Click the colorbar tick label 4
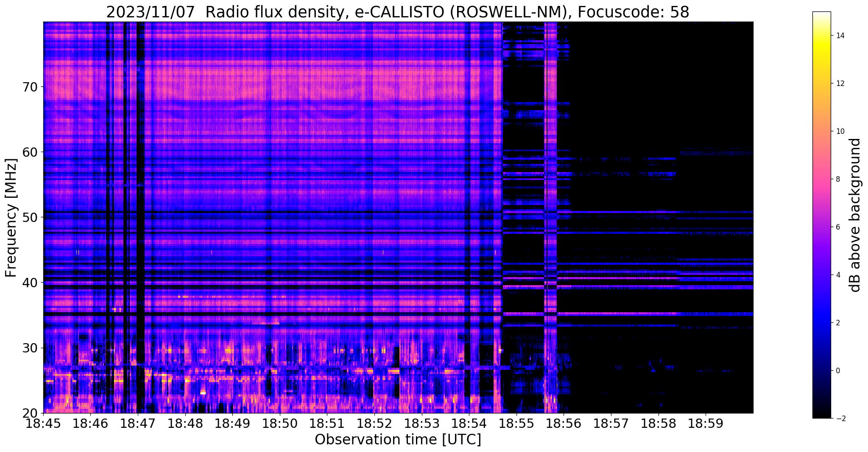This screenshot has width=868, height=452. [x=837, y=275]
